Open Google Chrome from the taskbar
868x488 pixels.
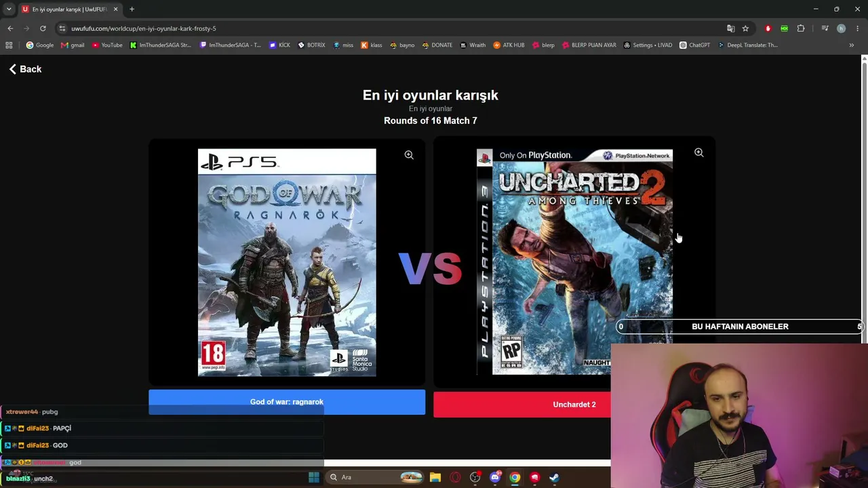point(515,477)
